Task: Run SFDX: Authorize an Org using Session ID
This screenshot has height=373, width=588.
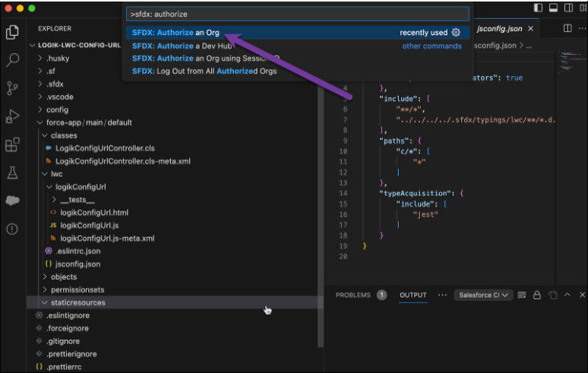Action: pos(298,58)
